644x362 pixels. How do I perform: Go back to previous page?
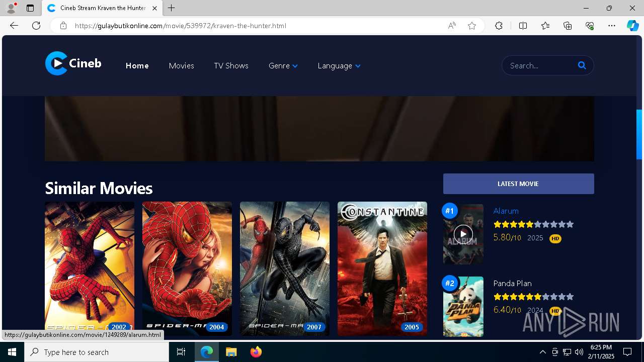[14, 26]
